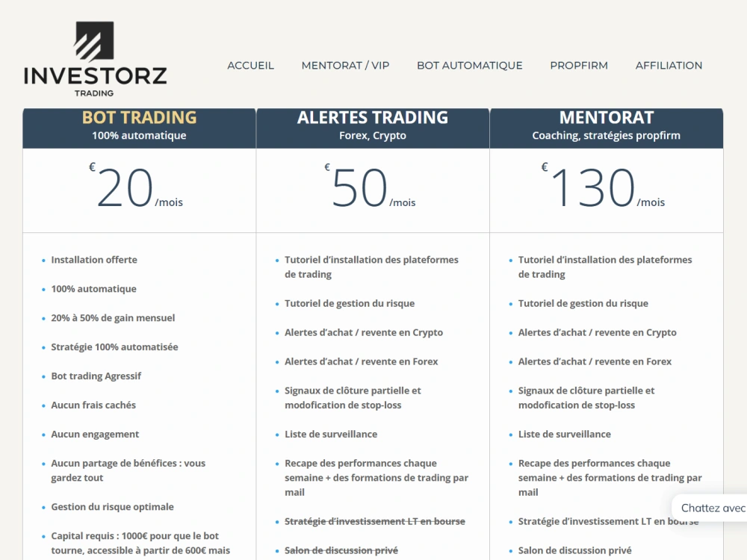
Task: Click Mentorat 'Tutoriel d'installation des plateformes'
Action: pos(605,267)
